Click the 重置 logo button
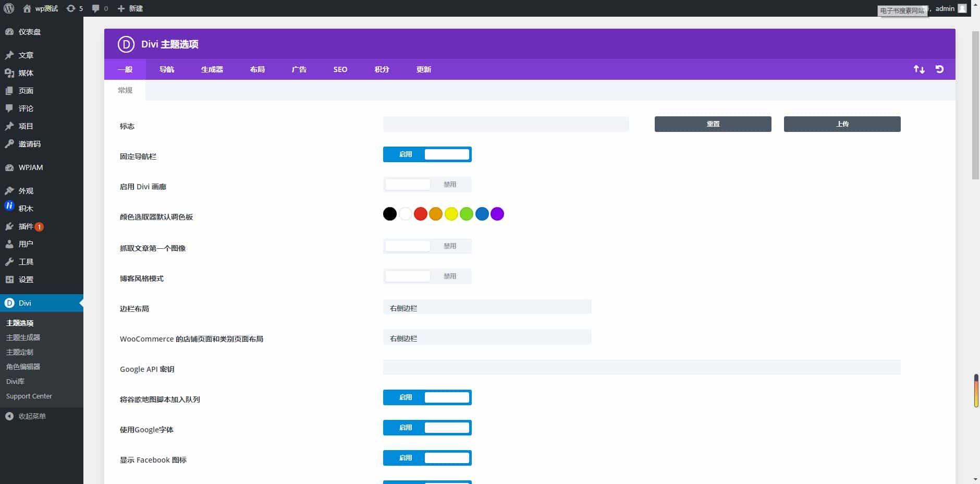980x484 pixels. 713,124
